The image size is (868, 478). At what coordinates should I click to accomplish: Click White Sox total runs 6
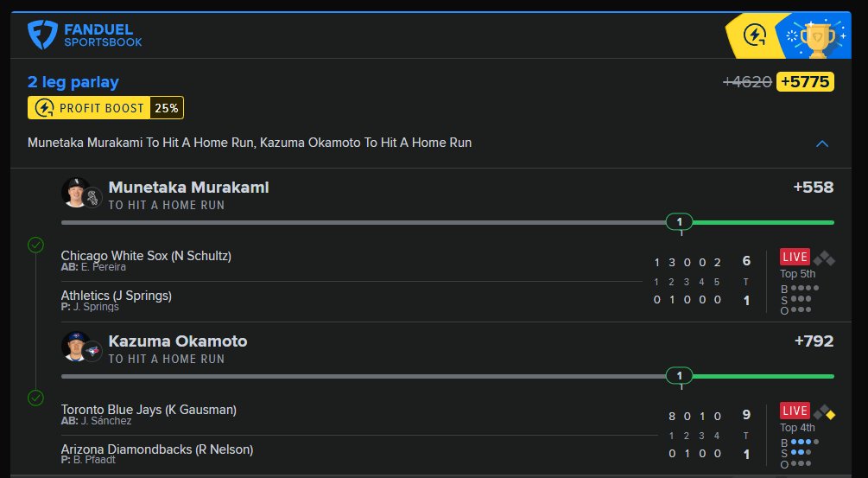pos(746,261)
